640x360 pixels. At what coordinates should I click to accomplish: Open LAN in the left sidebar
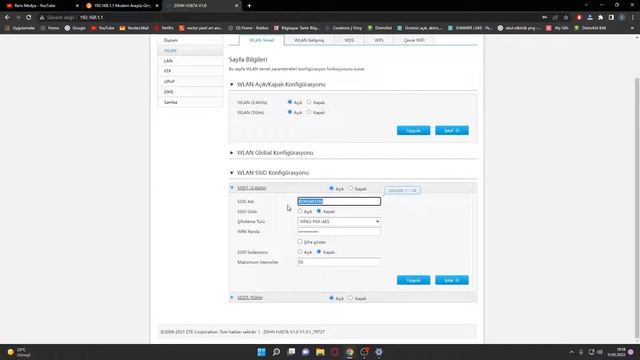(190, 61)
